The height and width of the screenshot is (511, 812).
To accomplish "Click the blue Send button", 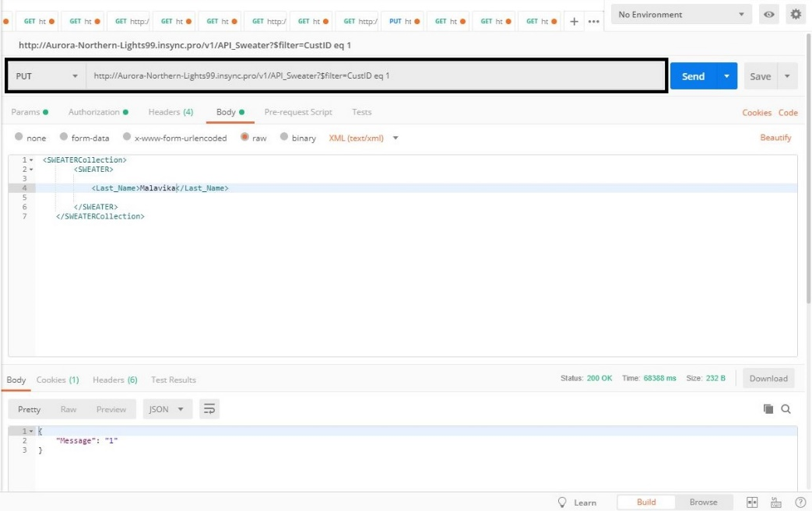I will click(693, 76).
